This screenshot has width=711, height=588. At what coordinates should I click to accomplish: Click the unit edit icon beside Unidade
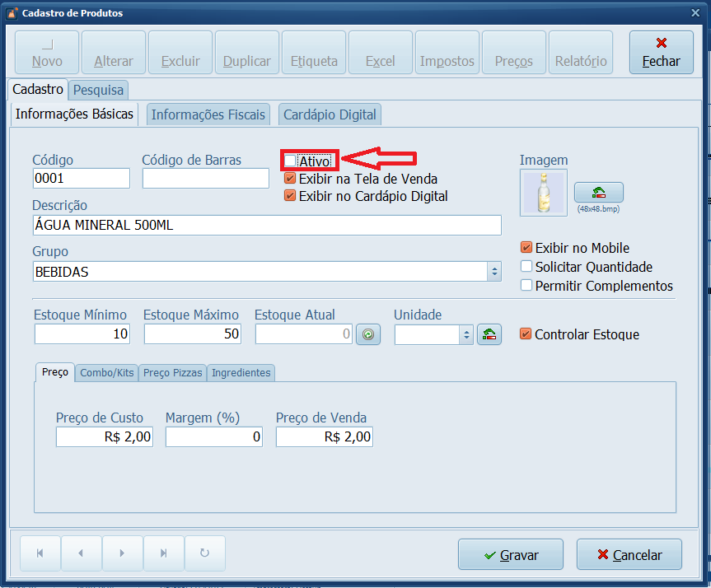click(489, 334)
